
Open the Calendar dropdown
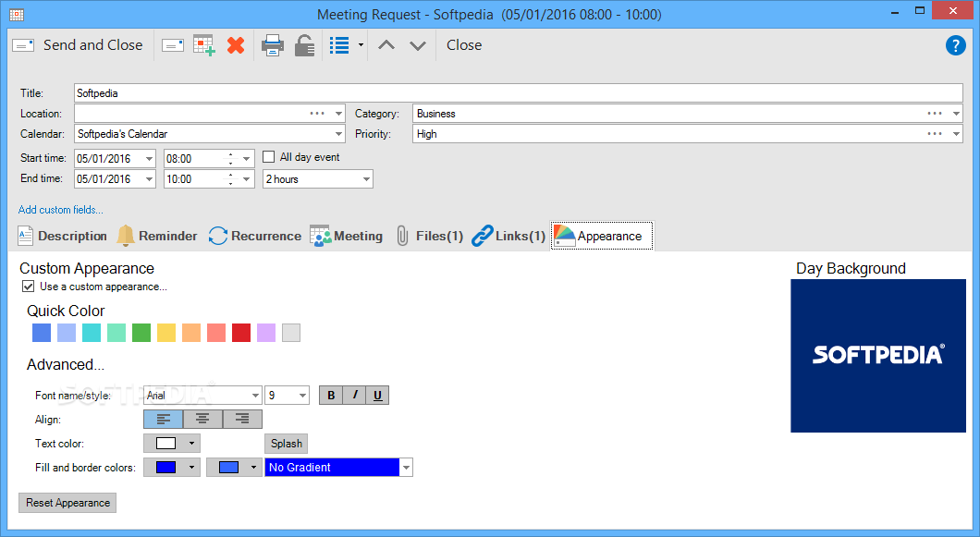point(338,134)
